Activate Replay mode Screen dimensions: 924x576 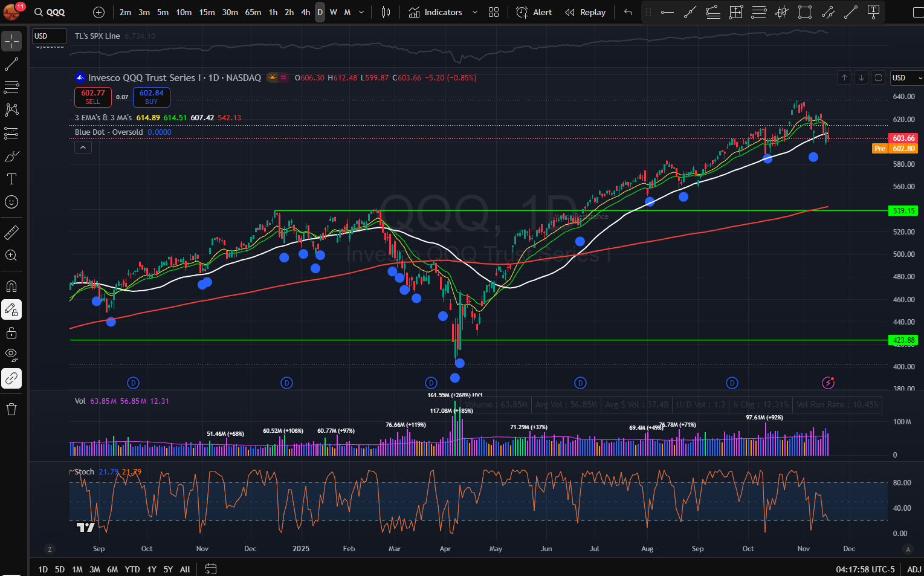click(x=585, y=12)
